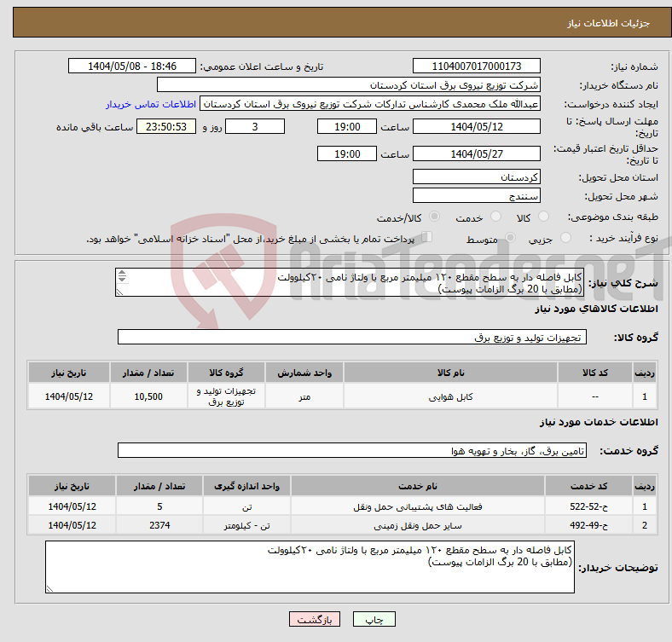Toggle the اسناد خزانه اسلامی payment checkbox
Image resolution: width=672 pixels, height=642 pixels.
[x=427, y=237]
